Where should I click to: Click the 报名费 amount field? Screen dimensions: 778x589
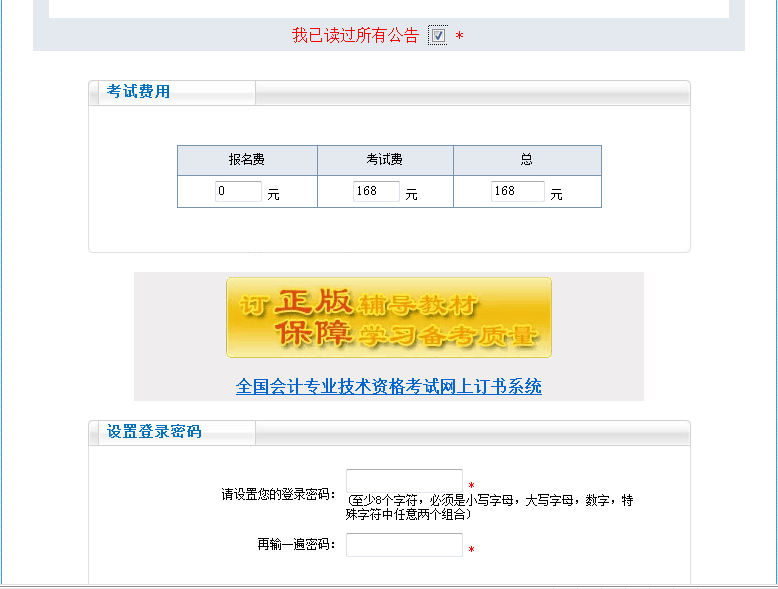[x=238, y=191]
